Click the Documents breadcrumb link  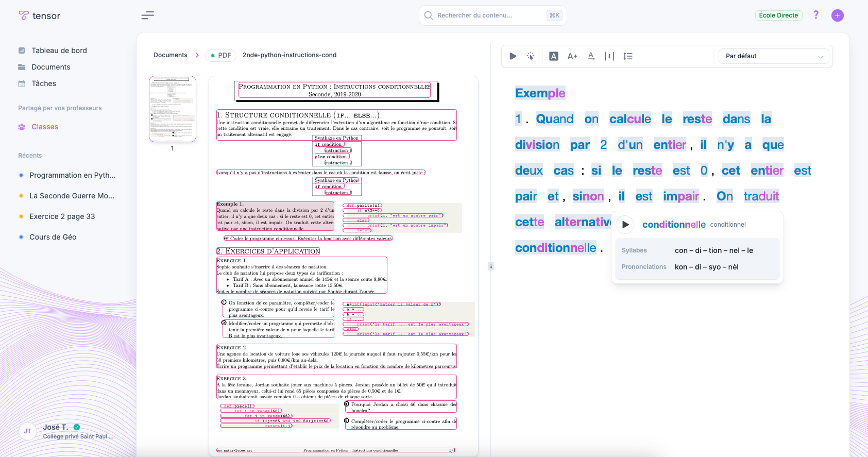coord(171,55)
